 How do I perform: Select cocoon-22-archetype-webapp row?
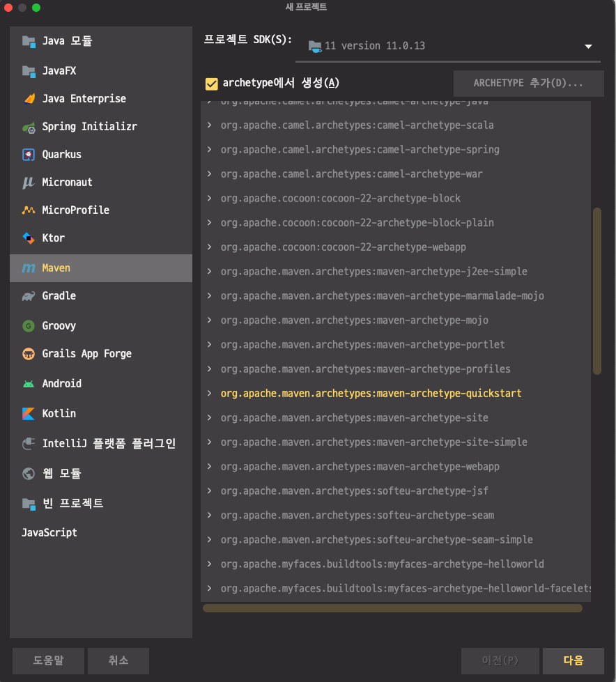[x=396, y=247]
